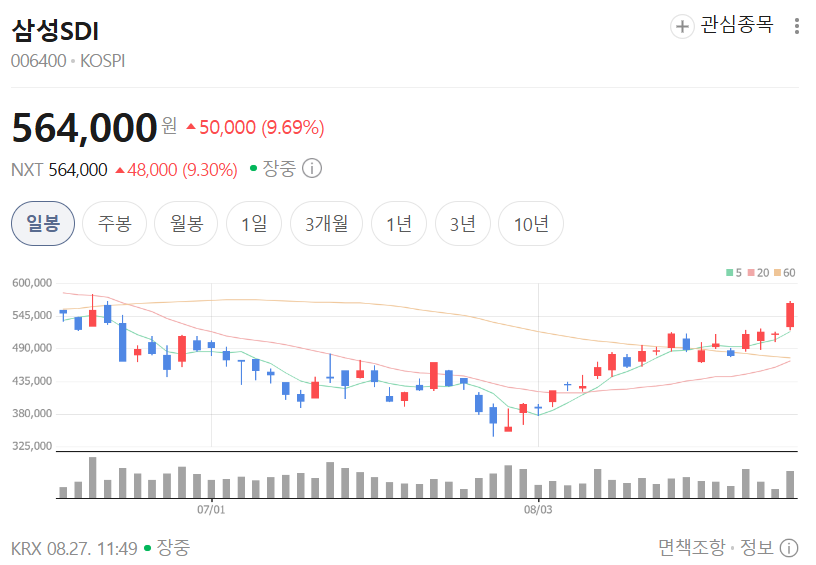Open the three-dot more options menu
The height and width of the screenshot is (565, 816).
(x=797, y=26)
